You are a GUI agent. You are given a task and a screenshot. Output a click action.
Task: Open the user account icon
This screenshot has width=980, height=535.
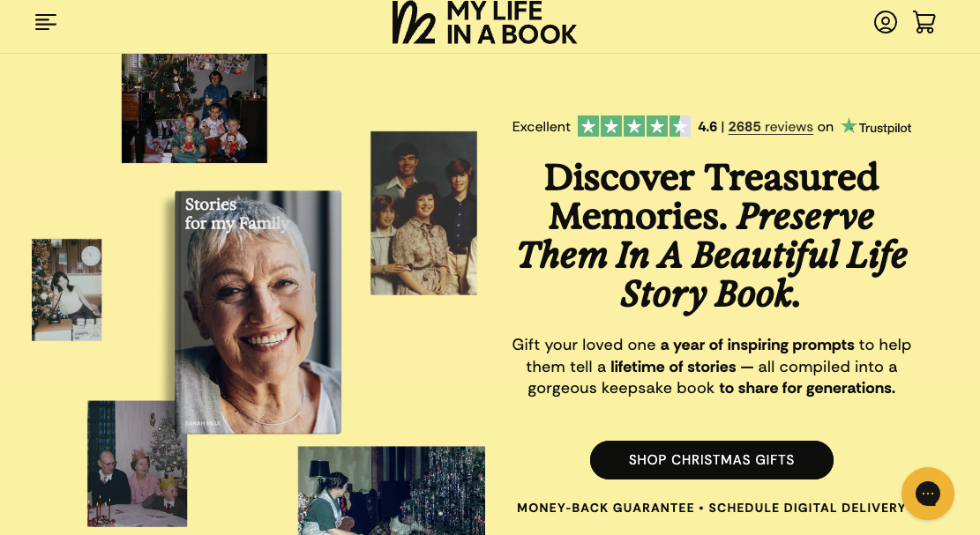885,22
